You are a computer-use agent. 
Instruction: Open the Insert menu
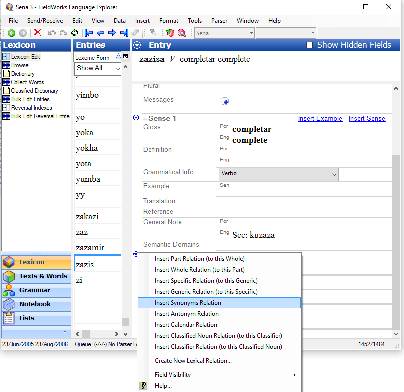[143, 21]
